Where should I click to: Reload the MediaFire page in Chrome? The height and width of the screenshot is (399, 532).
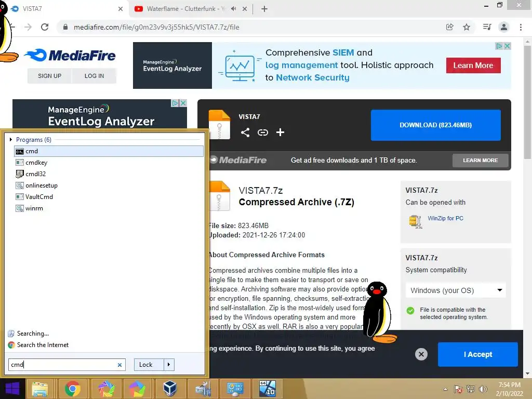tap(45, 27)
